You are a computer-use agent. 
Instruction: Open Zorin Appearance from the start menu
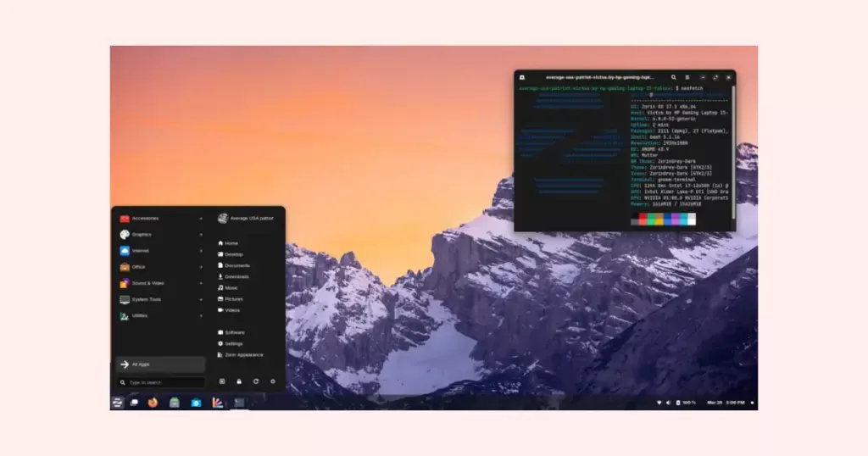point(240,355)
